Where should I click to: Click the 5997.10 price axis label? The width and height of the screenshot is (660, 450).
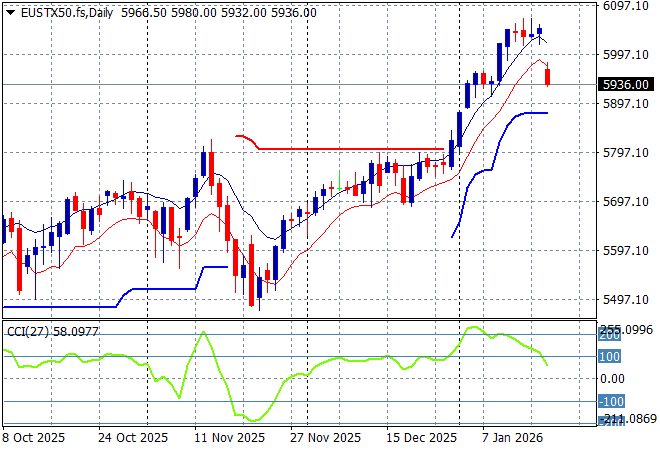[x=626, y=55]
